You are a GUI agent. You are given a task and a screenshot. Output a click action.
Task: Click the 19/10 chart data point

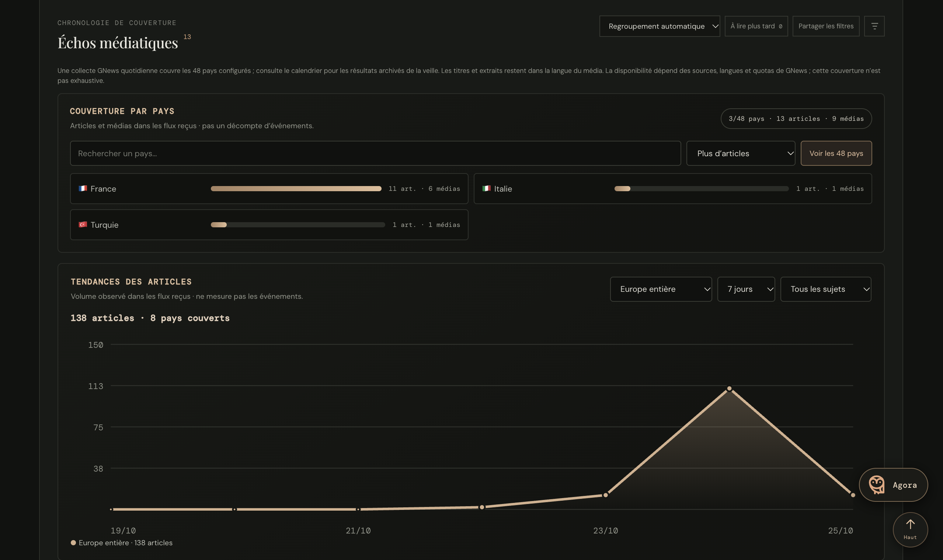[111, 509]
